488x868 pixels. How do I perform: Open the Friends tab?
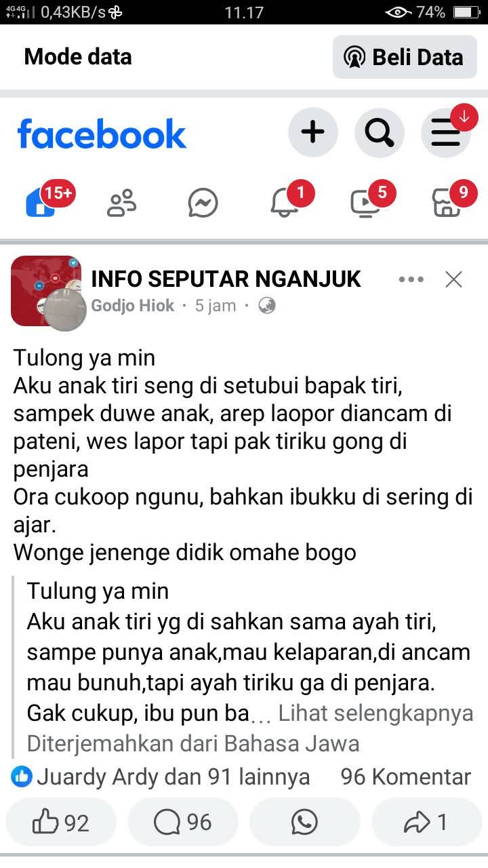(x=122, y=203)
